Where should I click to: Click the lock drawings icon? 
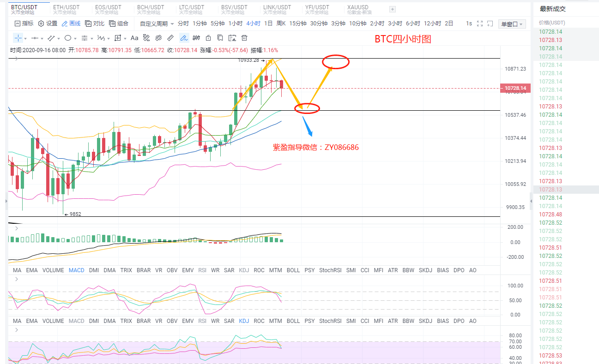coord(208,38)
